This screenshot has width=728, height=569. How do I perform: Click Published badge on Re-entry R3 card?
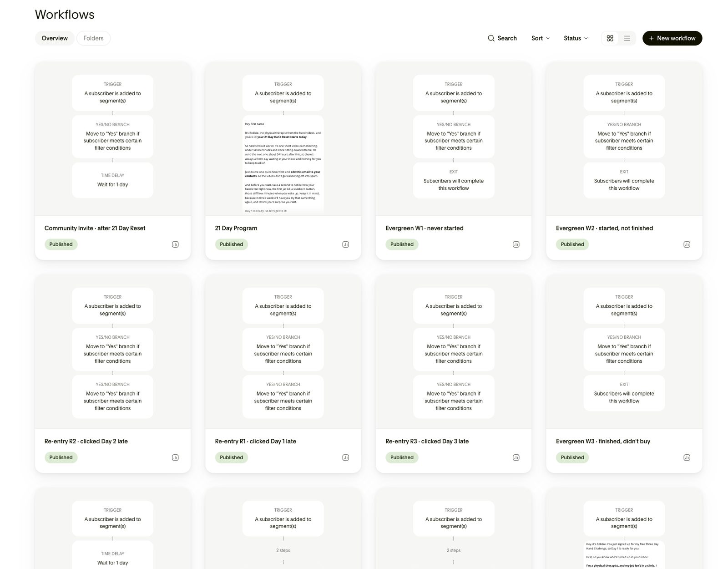(x=402, y=457)
